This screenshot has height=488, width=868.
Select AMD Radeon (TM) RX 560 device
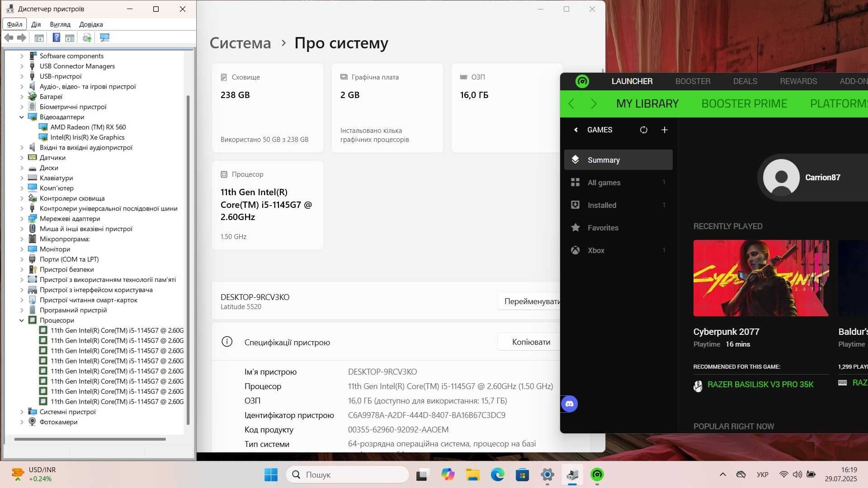[88, 127]
